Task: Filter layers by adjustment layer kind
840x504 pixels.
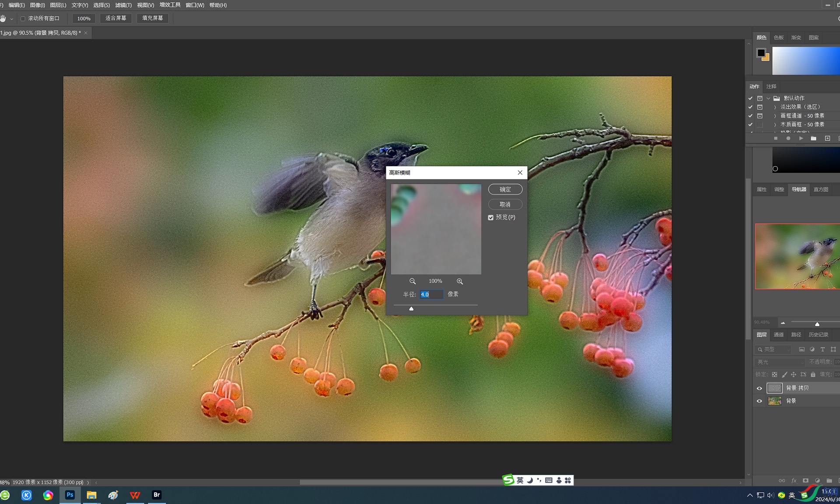Action: (x=812, y=349)
